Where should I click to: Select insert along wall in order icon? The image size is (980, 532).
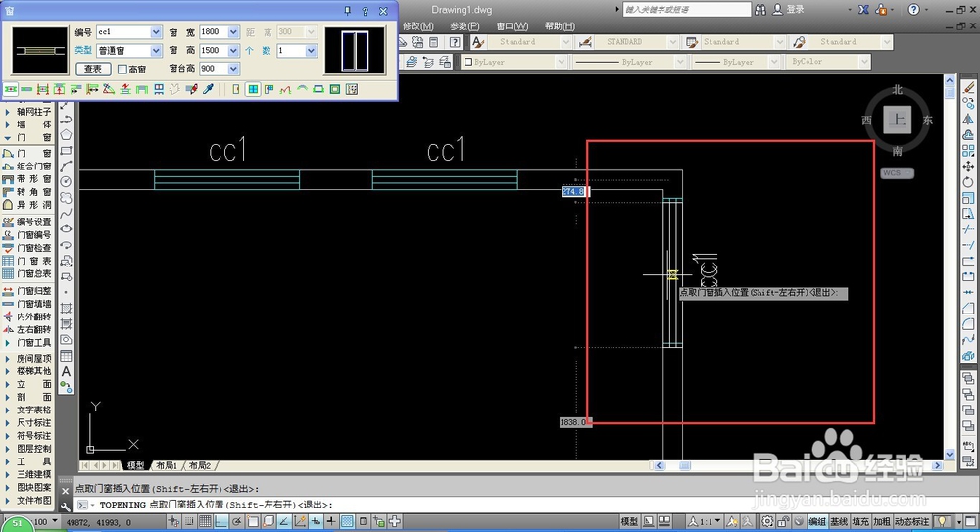(26, 89)
